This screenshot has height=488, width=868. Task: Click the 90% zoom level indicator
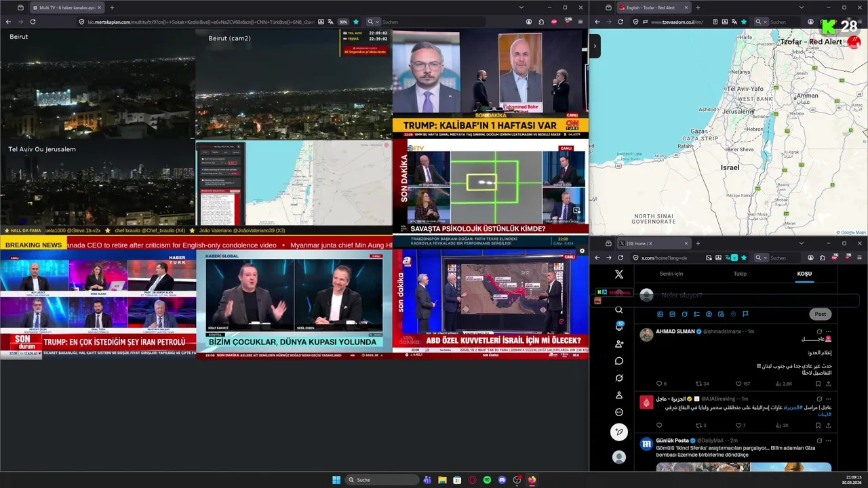pyautogui.click(x=343, y=22)
